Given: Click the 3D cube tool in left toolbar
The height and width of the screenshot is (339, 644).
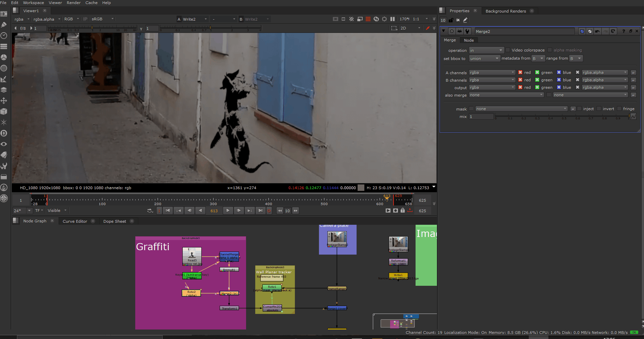Looking at the screenshot, I should coord(4,112).
